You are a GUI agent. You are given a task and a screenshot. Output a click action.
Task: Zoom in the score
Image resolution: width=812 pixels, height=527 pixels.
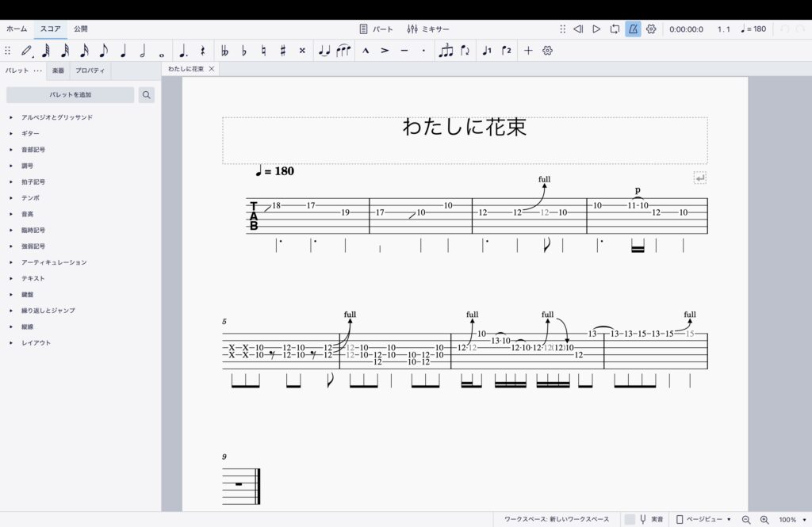coord(764,519)
